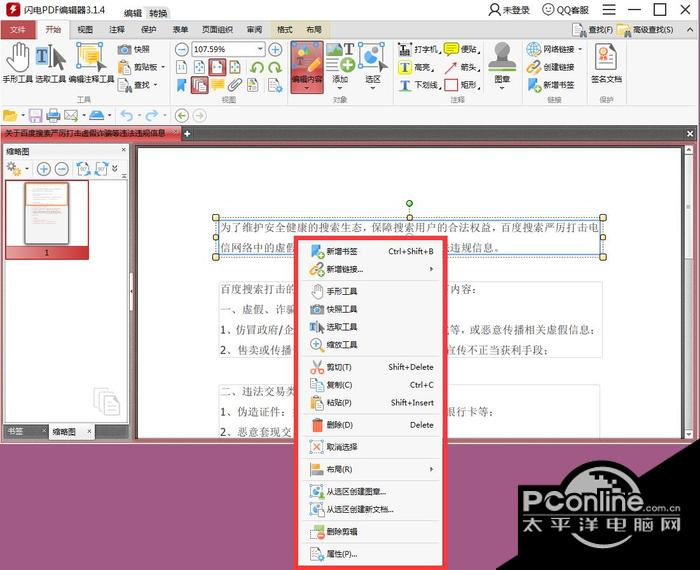The image size is (700, 570).
Task: Open QQ customer service
Action: pos(565,10)
